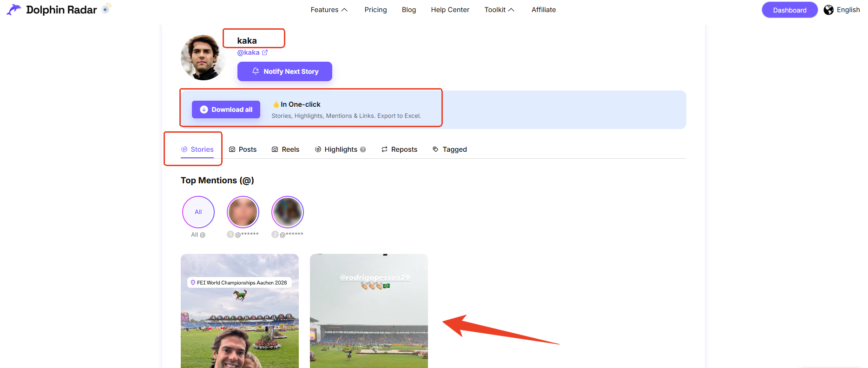Open the @rodrigopessoa29 story thumbnail
Image resolution: width=868 pixels, height=368 pixels.
coord(369,311)
